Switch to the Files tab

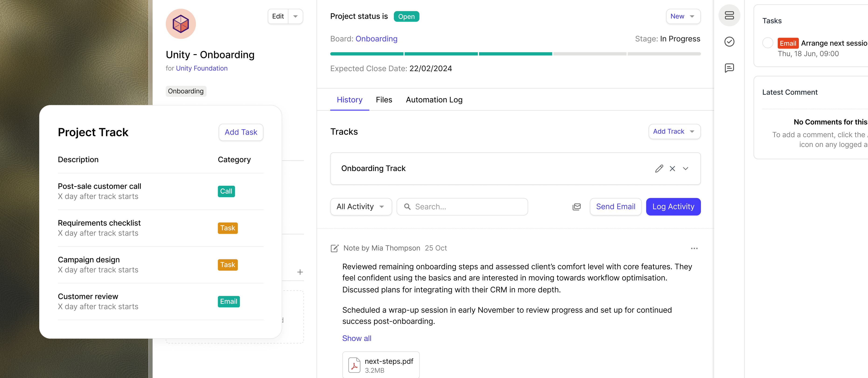coord(384,100)
